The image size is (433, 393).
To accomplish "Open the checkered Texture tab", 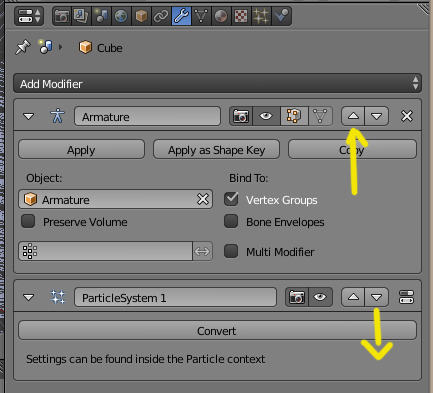I will point(241,16).
